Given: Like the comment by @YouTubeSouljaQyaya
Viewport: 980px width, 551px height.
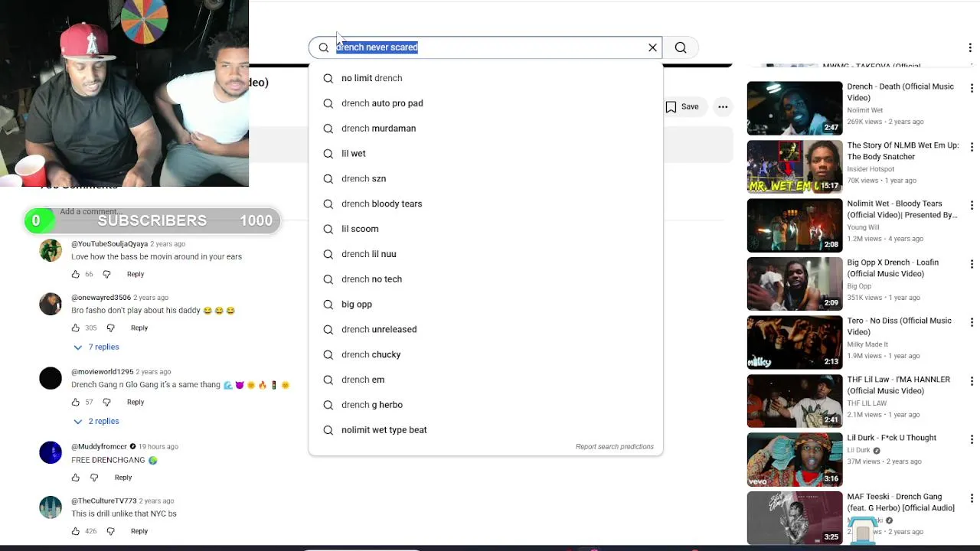Looking at the screenshot, I should tap(76, 274).
